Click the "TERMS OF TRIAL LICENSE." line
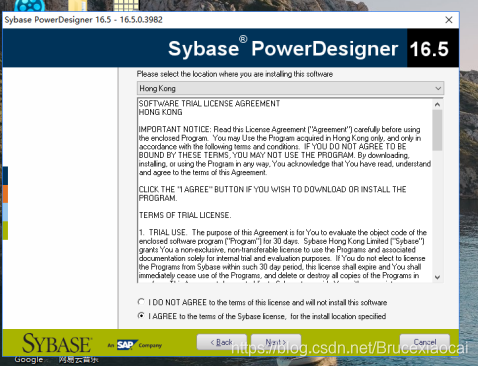This screenshot has height=367, width=478. 185,215
